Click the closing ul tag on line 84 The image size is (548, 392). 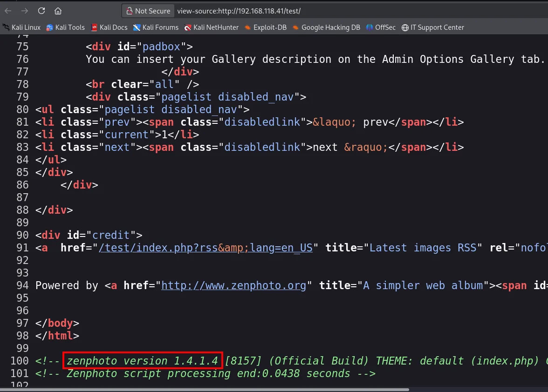pos(51,160)
